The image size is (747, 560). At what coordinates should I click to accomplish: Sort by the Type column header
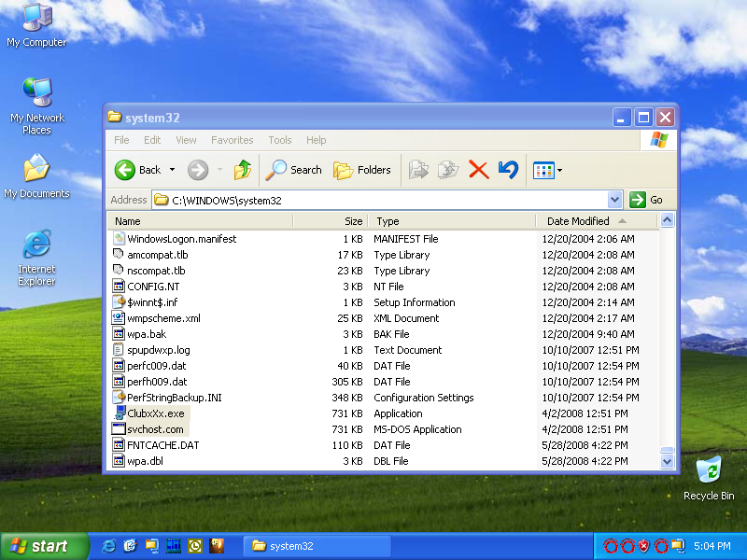coord(452,221)
